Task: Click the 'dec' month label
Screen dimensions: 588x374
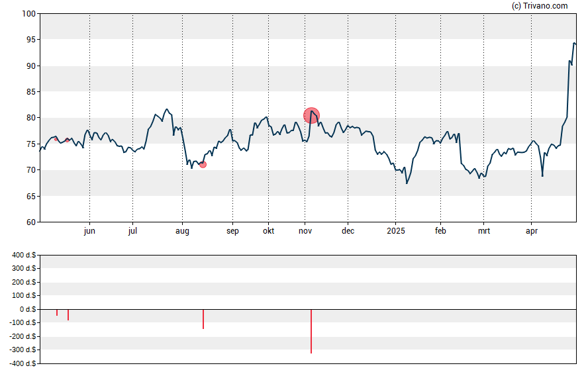Action: [348, 231]
